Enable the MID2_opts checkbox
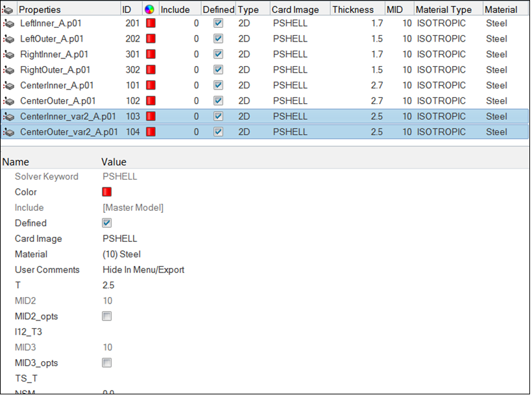Viewport: 532px width, 395px height. click(x=107, y=317)
